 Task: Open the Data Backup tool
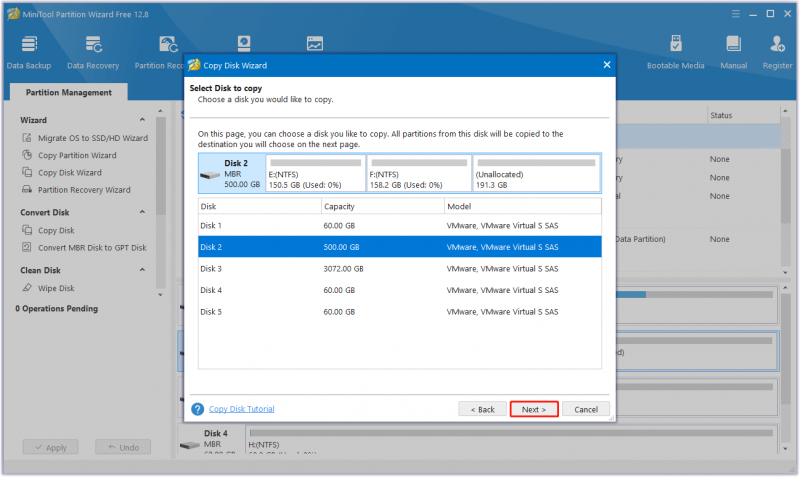click(x=29, y=52)
